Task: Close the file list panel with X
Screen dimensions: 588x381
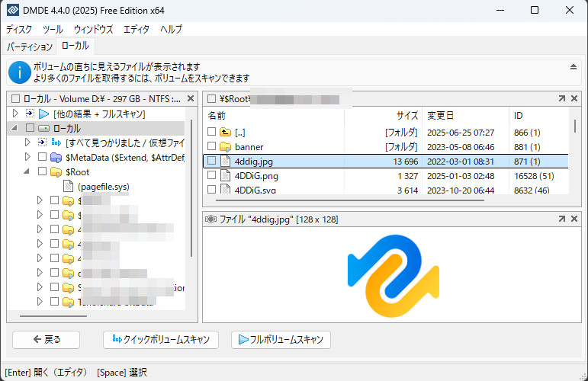Action: [x=574, y=98]
